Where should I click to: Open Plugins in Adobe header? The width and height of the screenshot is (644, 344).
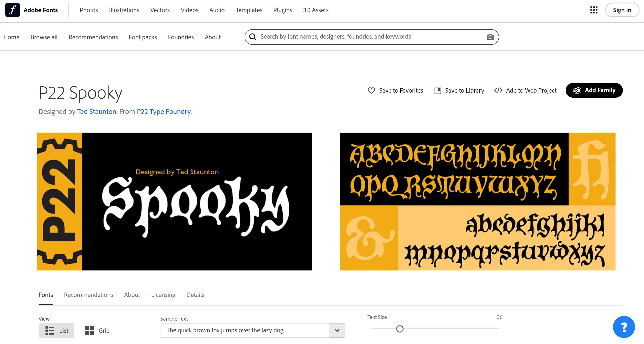coord(283,10)
